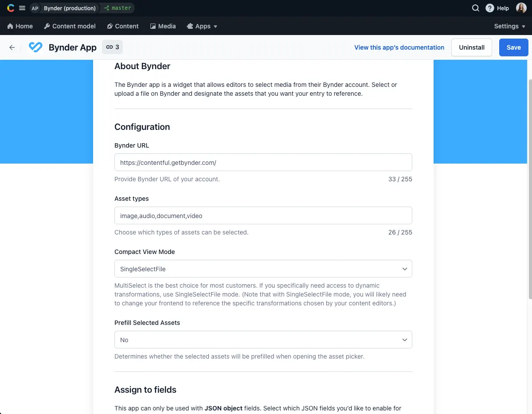
Task: Click the 'Assign to fields' heading
Action: [145, 390]
